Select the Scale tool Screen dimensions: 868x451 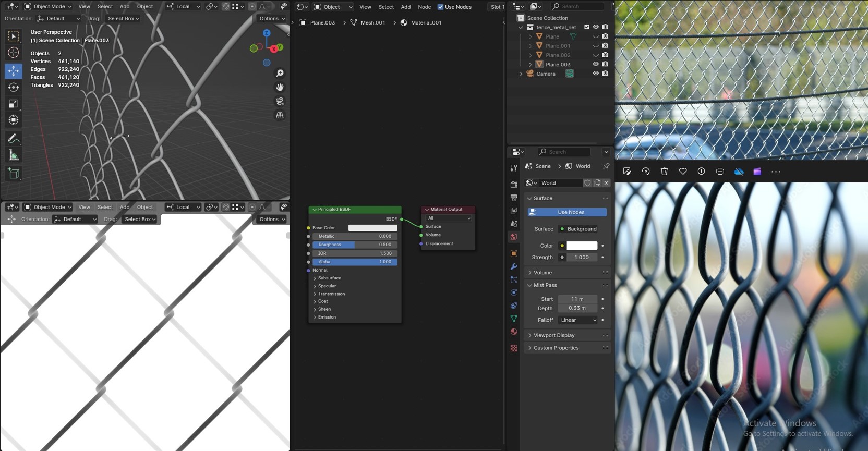[x=14, y=104]
